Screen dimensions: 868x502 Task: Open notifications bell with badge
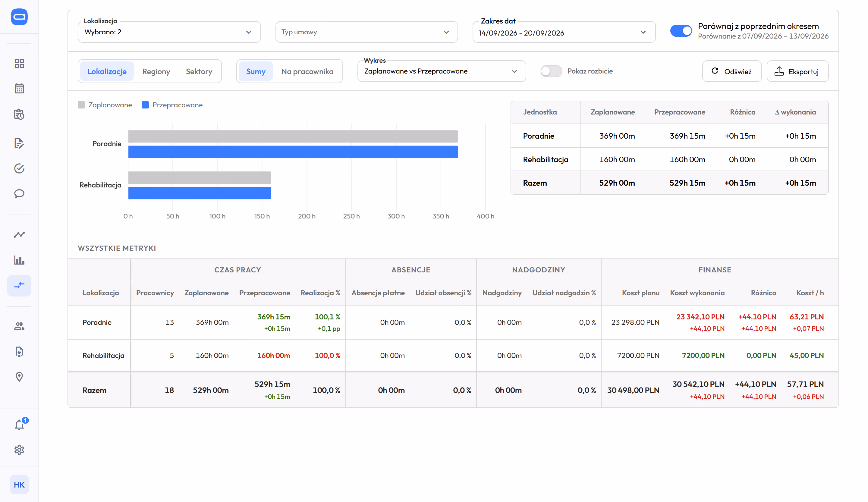[x=20, y=424]
